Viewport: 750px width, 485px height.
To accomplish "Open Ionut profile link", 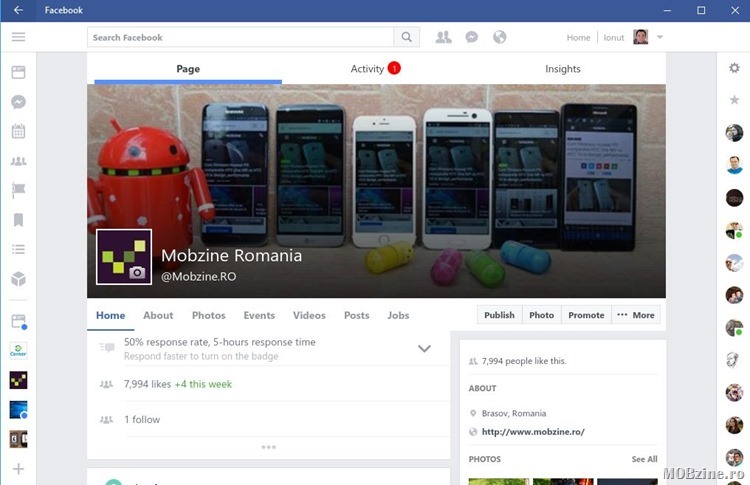I will (614, 38).
